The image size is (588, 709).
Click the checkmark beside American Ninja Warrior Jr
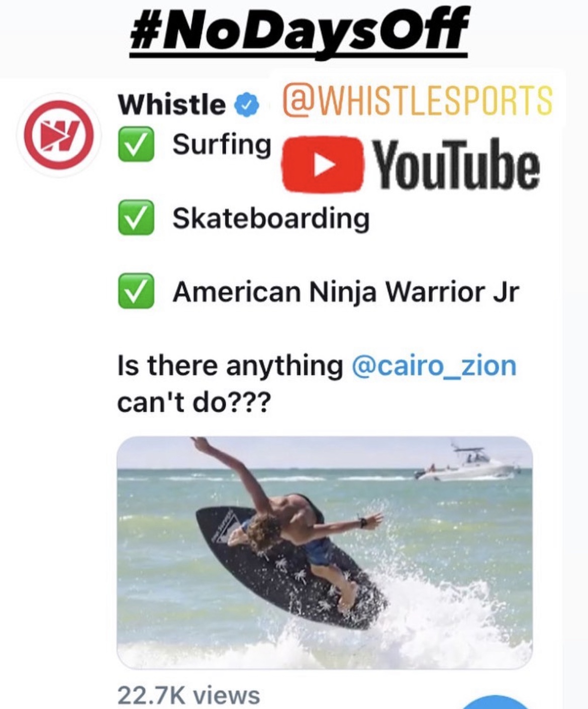pyautogui.click(x=136, y=291)
